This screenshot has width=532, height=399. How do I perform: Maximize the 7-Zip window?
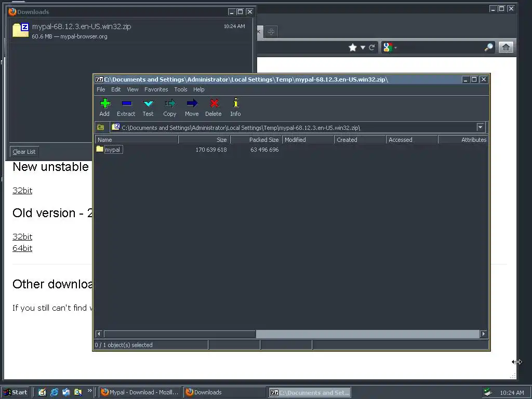[x=474, y=79]
